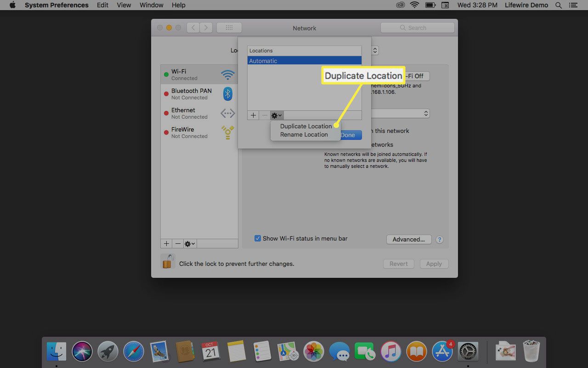Click the Wi-Fi signal icon in sidebar
This screenshot has width=588, height=368.
(x=227, y=75)
